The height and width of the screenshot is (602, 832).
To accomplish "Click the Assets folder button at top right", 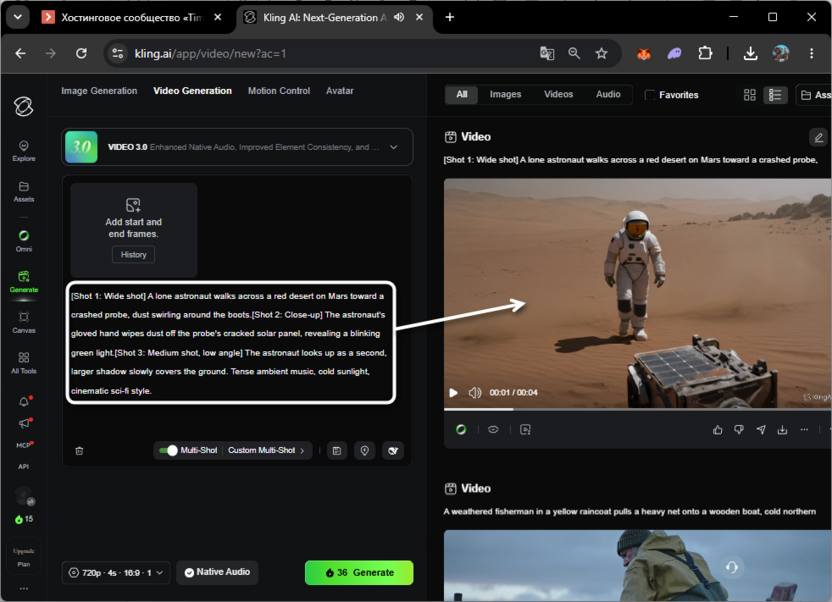I will 814,95.
